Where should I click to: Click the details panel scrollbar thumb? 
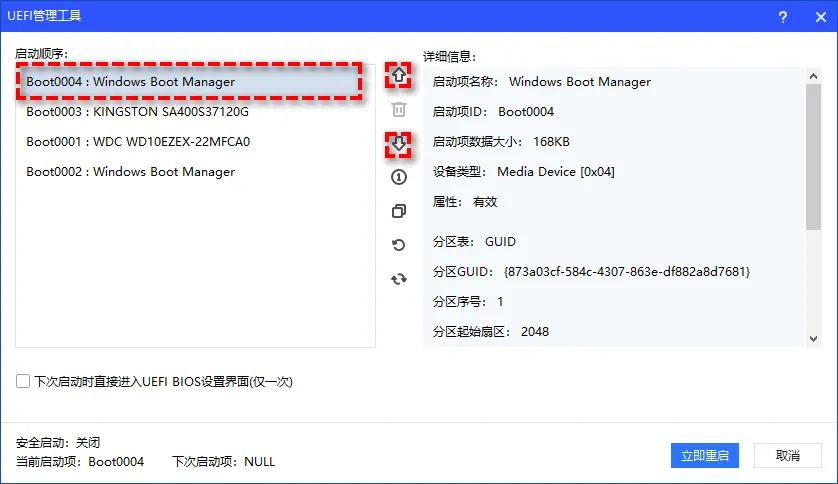(x=813, y=157)
